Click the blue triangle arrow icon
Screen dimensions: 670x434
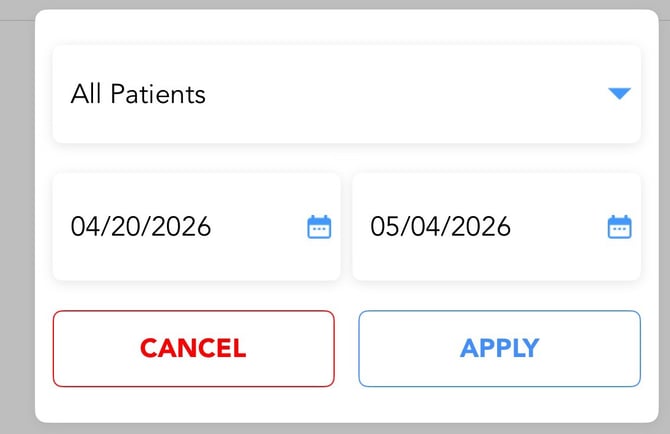point(619,94)
